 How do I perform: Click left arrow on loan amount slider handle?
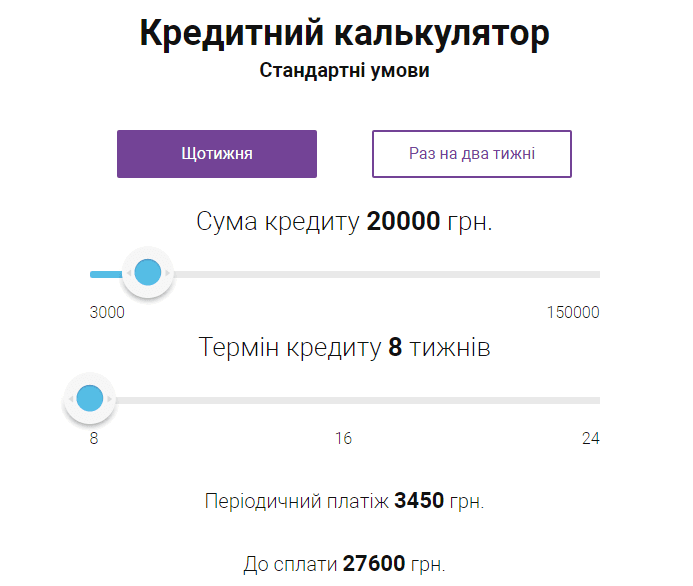click(x=128, y=273)
